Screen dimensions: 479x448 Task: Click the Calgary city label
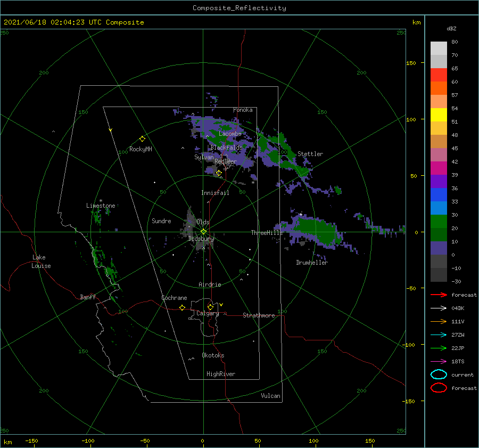208,313
